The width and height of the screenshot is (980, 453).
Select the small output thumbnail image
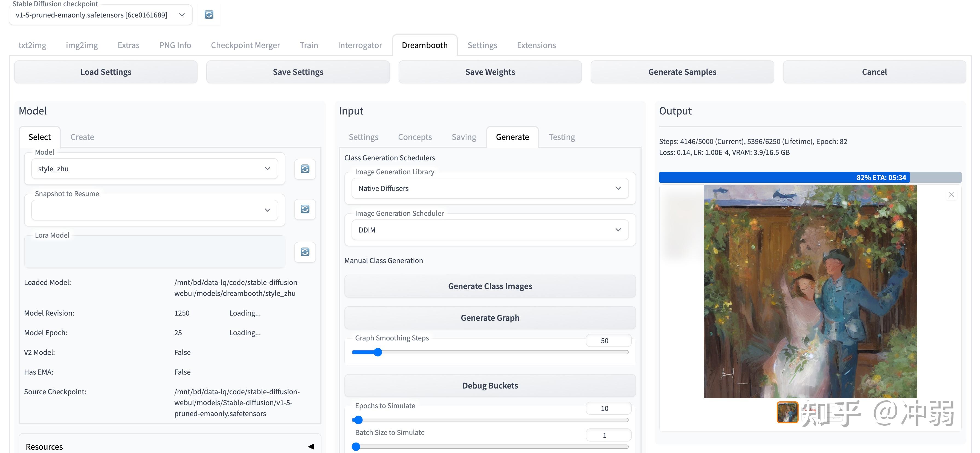point(787,412)
